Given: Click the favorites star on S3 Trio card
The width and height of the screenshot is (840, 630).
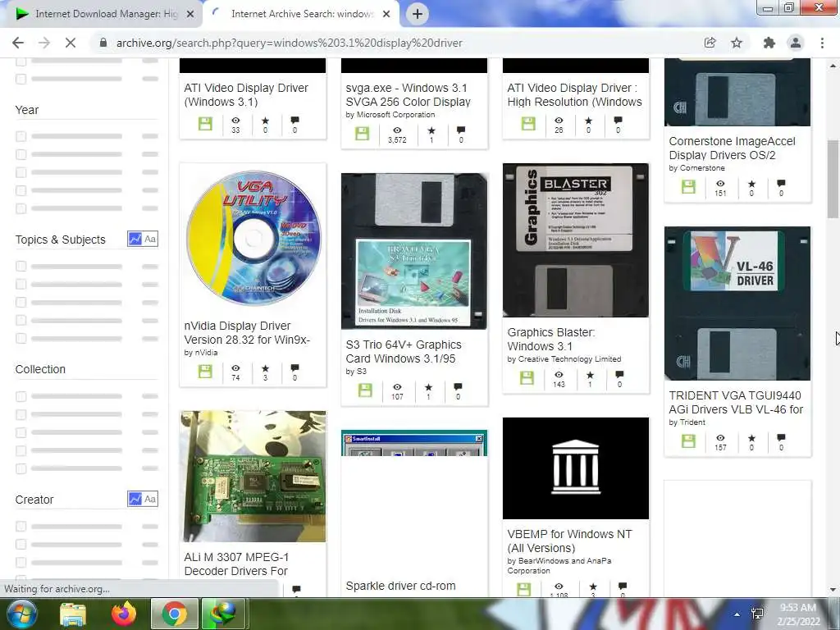Looking at the screenshot, I should click(x=428, y=387).
